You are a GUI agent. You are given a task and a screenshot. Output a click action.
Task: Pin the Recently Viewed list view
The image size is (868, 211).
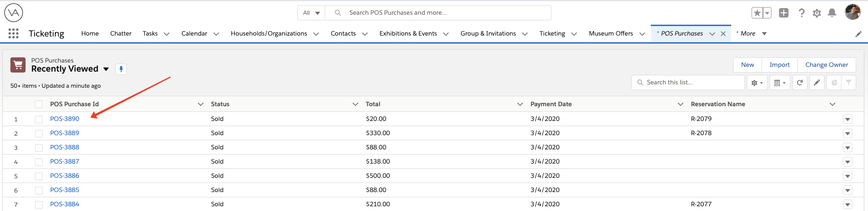(121, 69)
